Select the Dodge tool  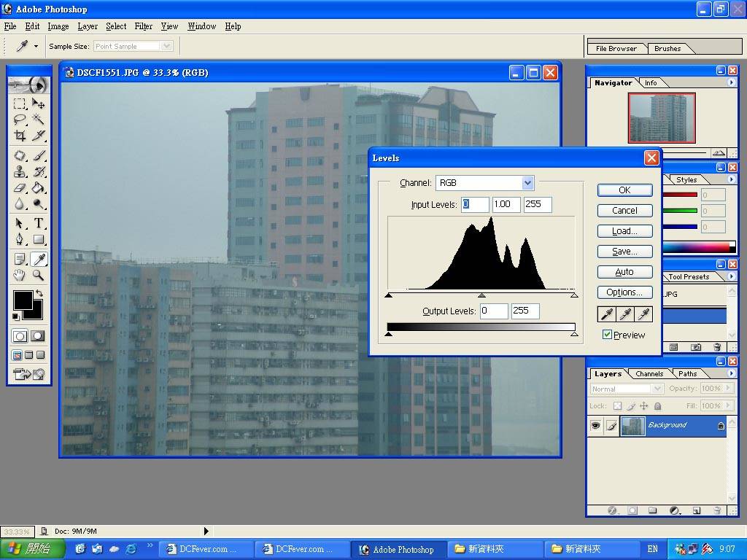39,203
